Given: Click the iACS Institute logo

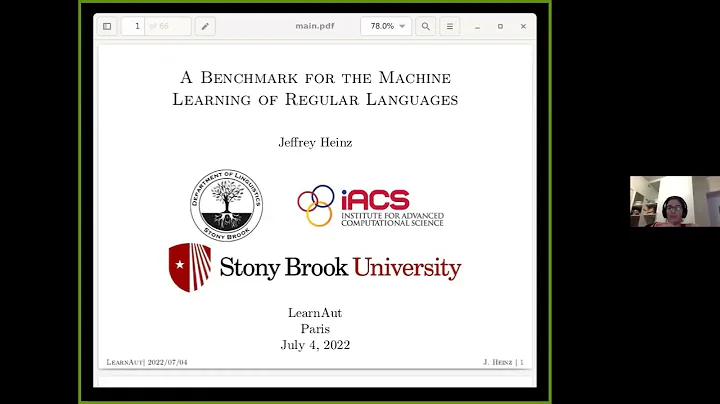Looking at the screenshot, I should (x=371, y=206).
